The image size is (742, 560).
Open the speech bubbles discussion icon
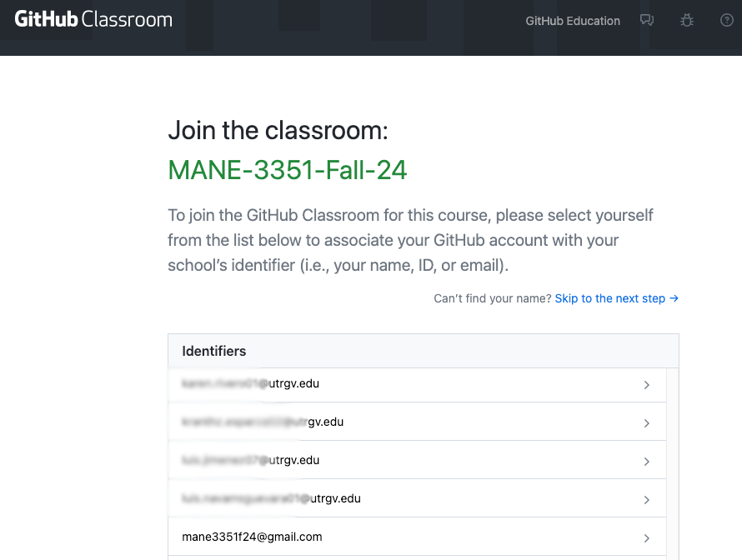click(x=647, y=21)
